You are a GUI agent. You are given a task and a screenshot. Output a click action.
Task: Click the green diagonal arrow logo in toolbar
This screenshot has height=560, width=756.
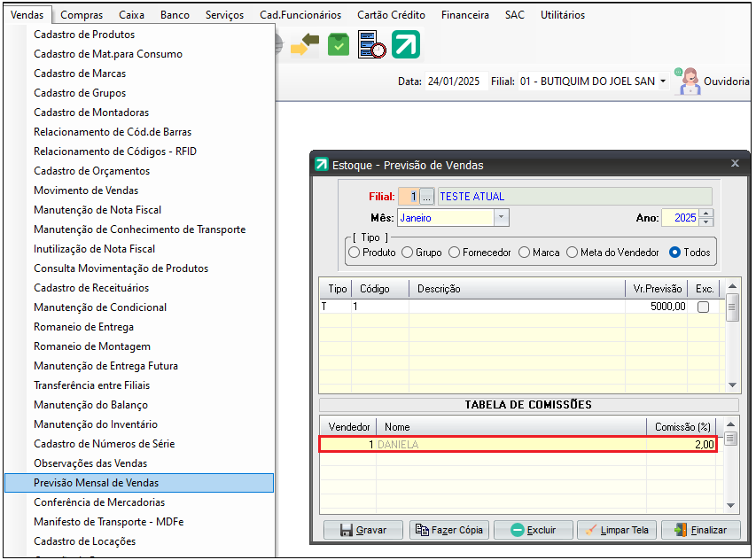[x=406, y=45]
